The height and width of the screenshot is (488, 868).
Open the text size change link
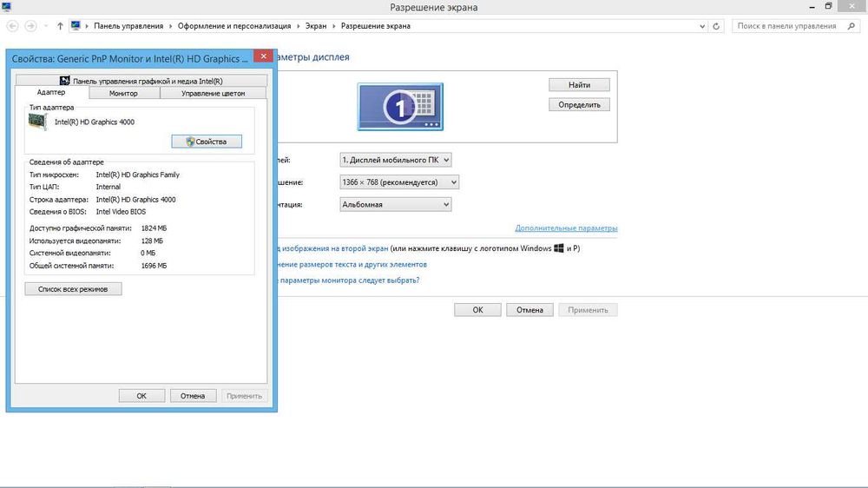(x=352, y=264)
